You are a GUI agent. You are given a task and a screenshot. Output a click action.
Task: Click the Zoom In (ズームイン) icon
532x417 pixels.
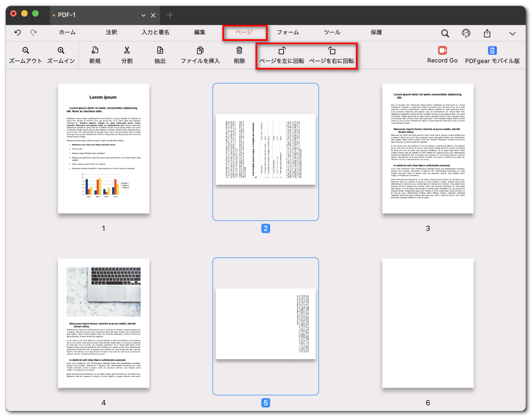(x=61, y=51)
